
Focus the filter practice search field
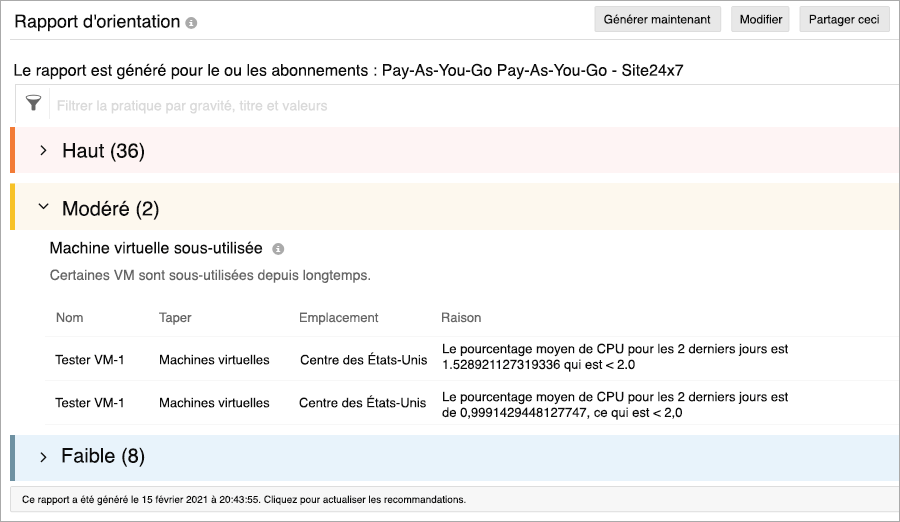pyautogui.click(x=400, y=105)
